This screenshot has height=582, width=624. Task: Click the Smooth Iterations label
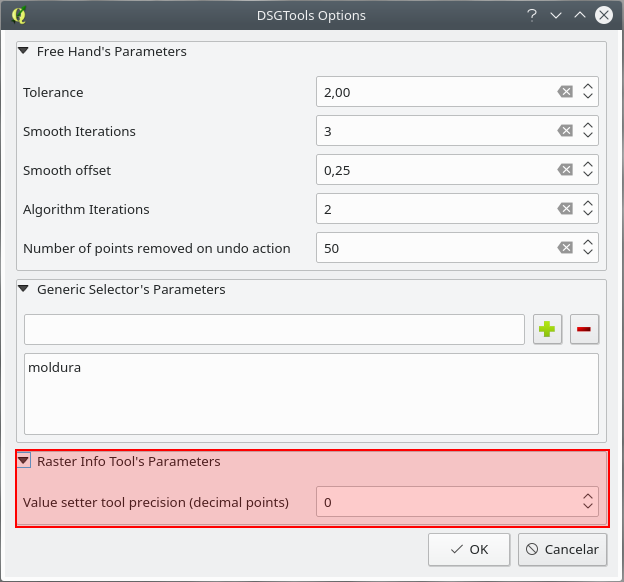(x=79, y=131)
